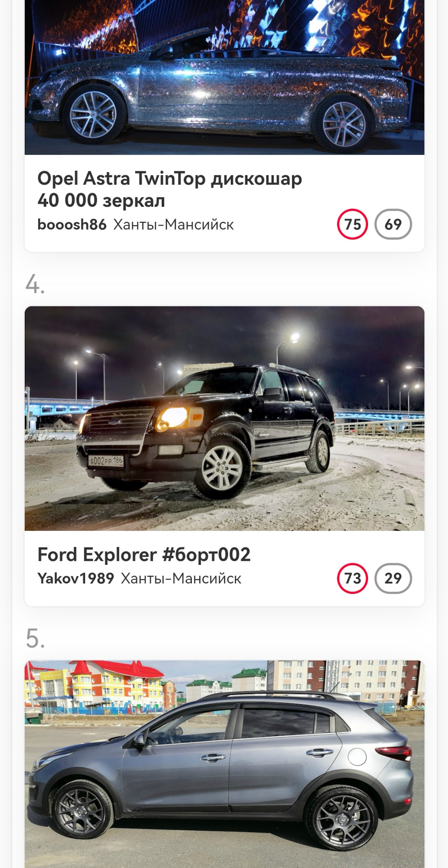Tap the gray 69 counter badge
Screen dimensions: 448x868
(393, 224)
